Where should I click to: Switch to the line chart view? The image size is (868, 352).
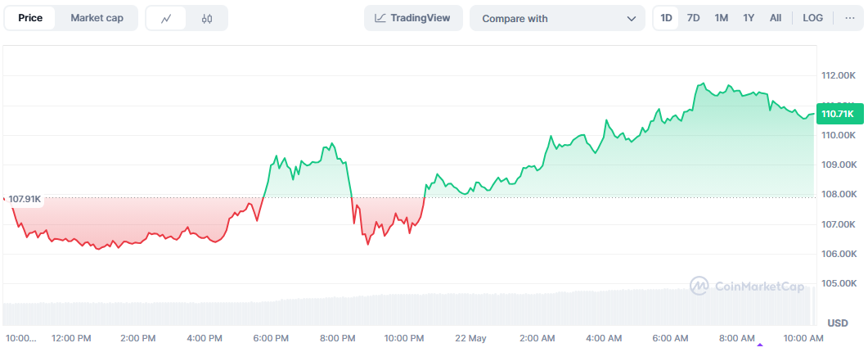[166, 18]
